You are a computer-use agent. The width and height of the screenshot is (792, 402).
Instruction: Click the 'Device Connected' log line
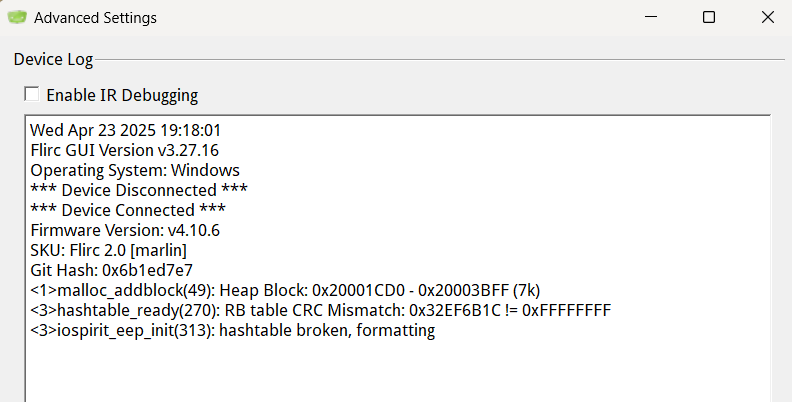[128, 210]
